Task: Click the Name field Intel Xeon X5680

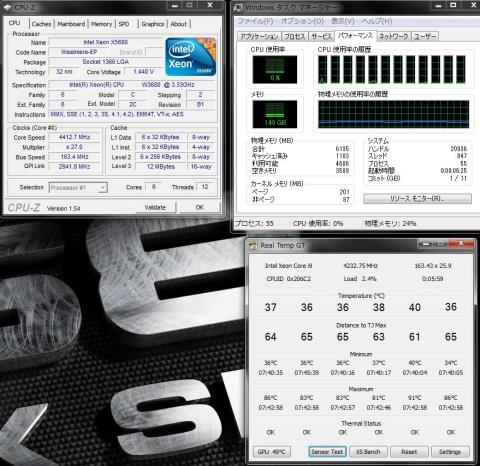Action: tap(105, 42)
